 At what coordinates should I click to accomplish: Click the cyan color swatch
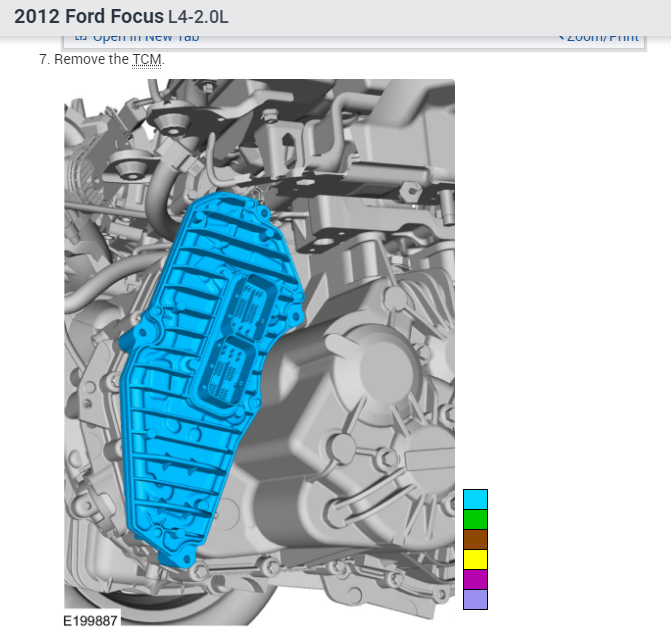coord(475,499)
